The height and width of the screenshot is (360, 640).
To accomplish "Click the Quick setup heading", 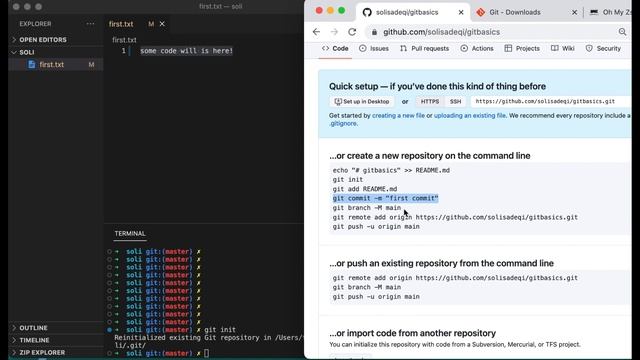I will (x=438, y=87).
